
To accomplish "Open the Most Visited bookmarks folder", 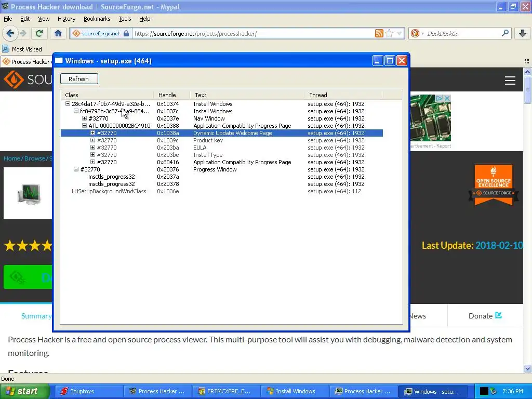I will pos(22,49).
